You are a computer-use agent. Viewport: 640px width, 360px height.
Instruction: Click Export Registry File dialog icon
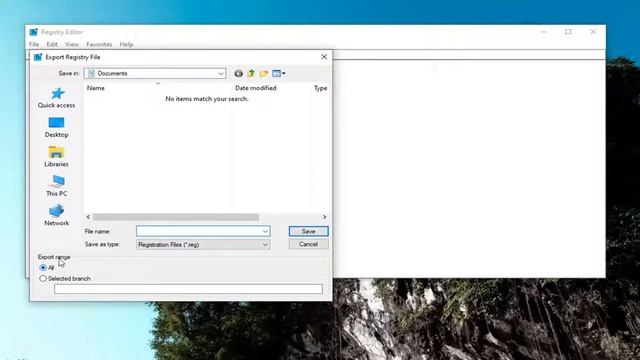point(38,57)
